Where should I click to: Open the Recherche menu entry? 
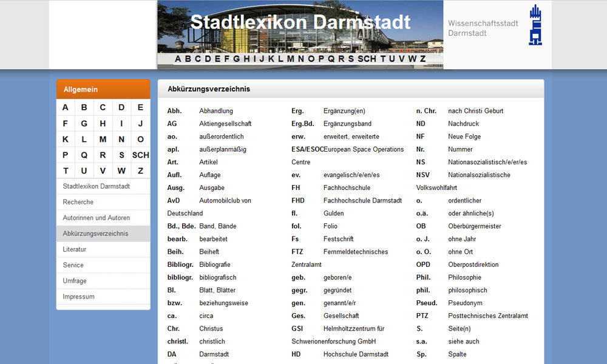[78, 202]
